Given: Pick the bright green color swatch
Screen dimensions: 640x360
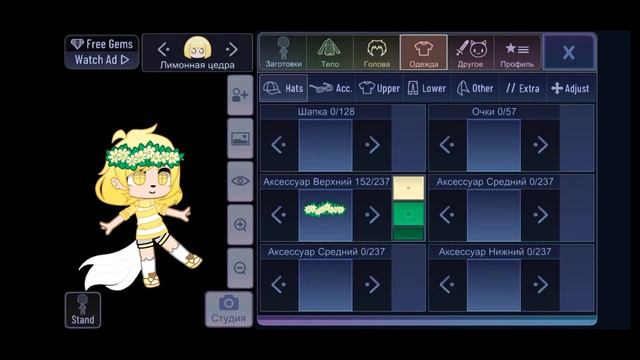Looking at the screenshot, I should click(x=408, y=214).
